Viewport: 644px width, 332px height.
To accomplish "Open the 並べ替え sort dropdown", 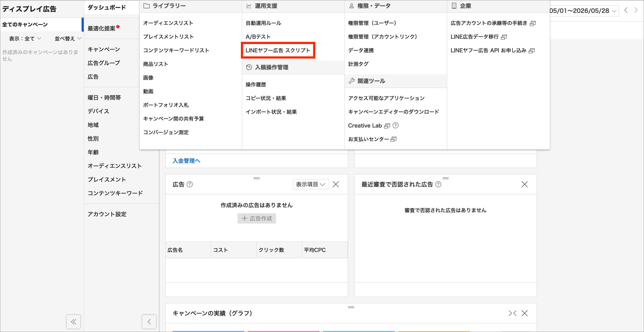I will pos(68,38).
